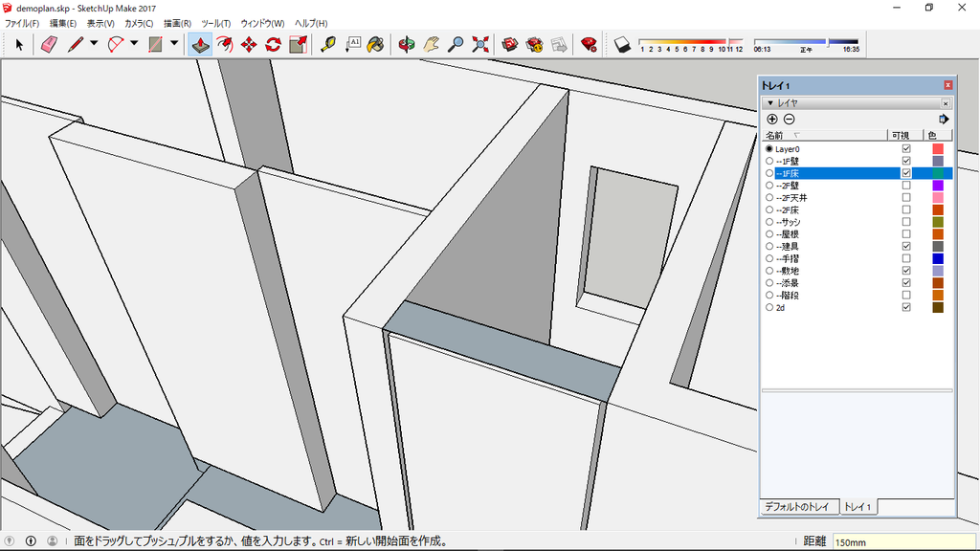Change the --2F壁 purple color swatch

click(x=938, y=186)
